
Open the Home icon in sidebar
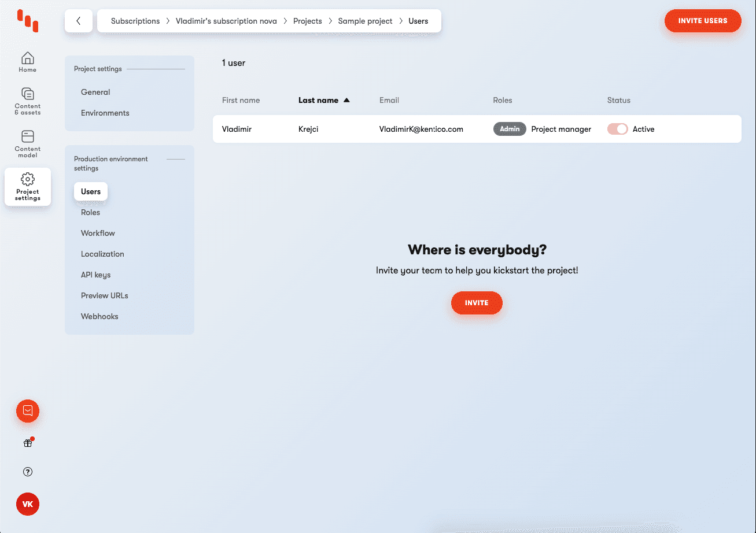coord(27,62)
